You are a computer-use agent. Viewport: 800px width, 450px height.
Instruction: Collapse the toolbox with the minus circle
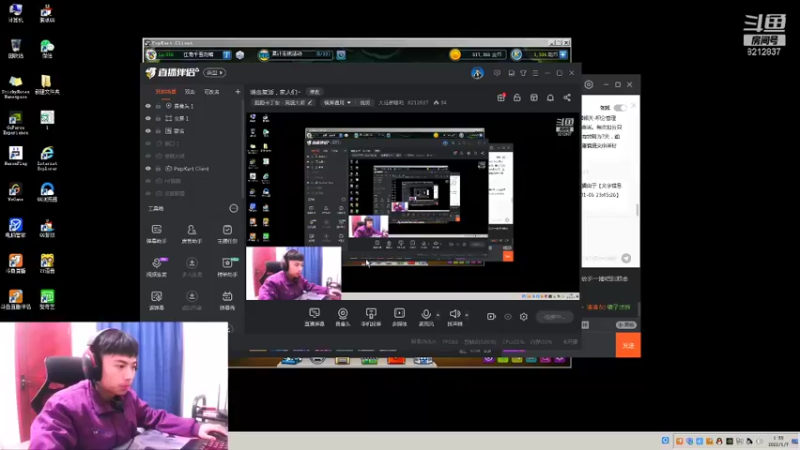click(x=233, y=208)
